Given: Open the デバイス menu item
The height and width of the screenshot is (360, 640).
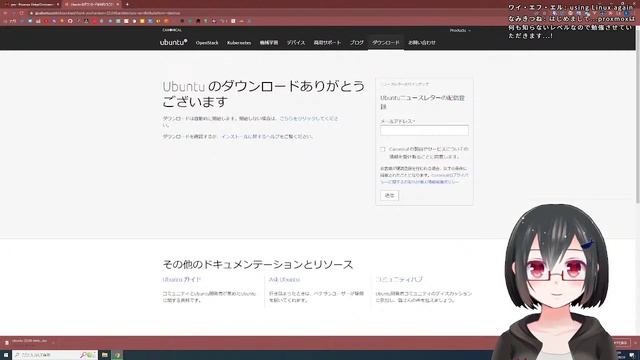Looking at the screenshot, I should pyautogui.click(x=296, y=42).
